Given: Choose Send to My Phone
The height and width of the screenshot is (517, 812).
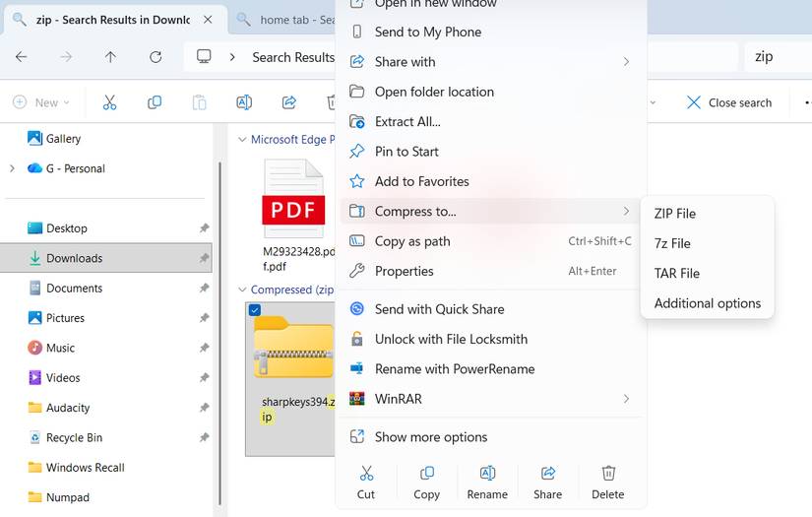Looking at the screenshot, I should pyautogui.click(x=491, y=32).
